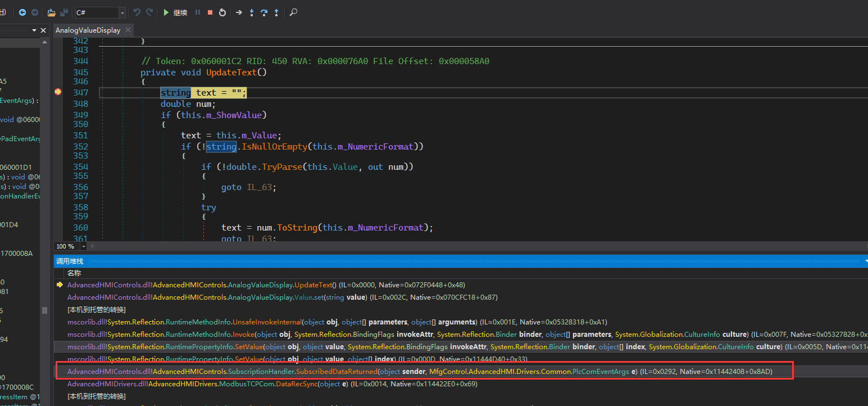Select the RuntimeMethodInfo.UnsafeInvokeInternal stack frame
The image size is (868, 406).
(x=461, y=322)
